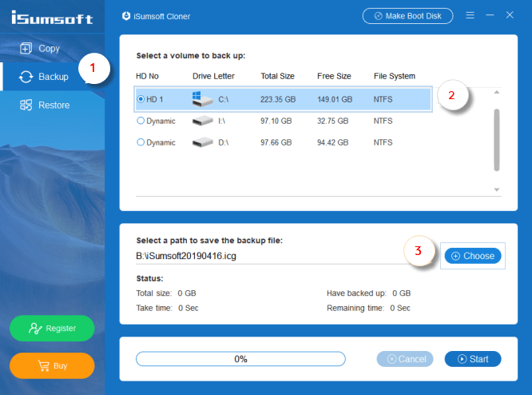
Task: Click the 149.01 GB free size cell
Action: tap(335, 99)
